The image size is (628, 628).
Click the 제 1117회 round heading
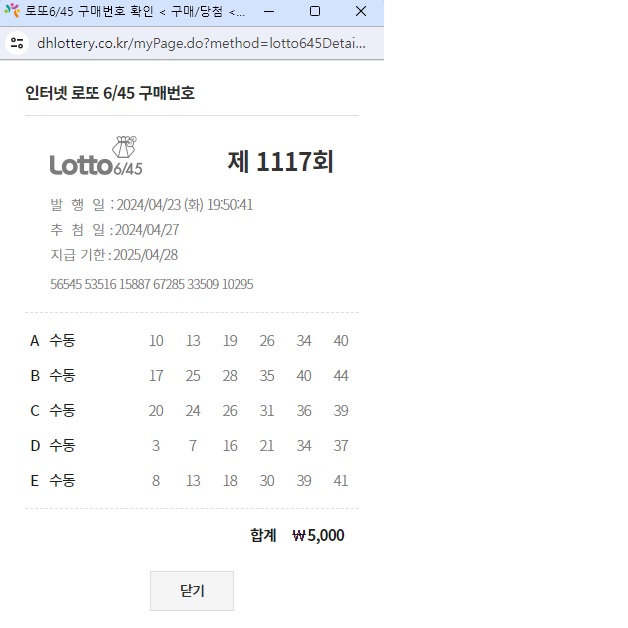(280, 162)
